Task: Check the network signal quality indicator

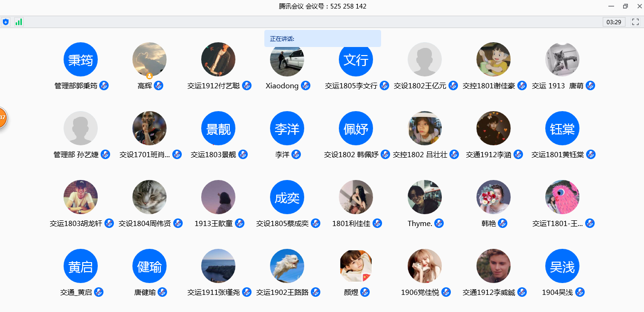Action: (x=19, y=21)
